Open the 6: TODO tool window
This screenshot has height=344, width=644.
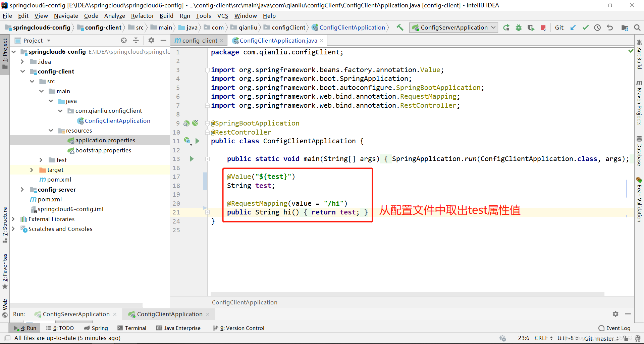(x=60, y=328)
